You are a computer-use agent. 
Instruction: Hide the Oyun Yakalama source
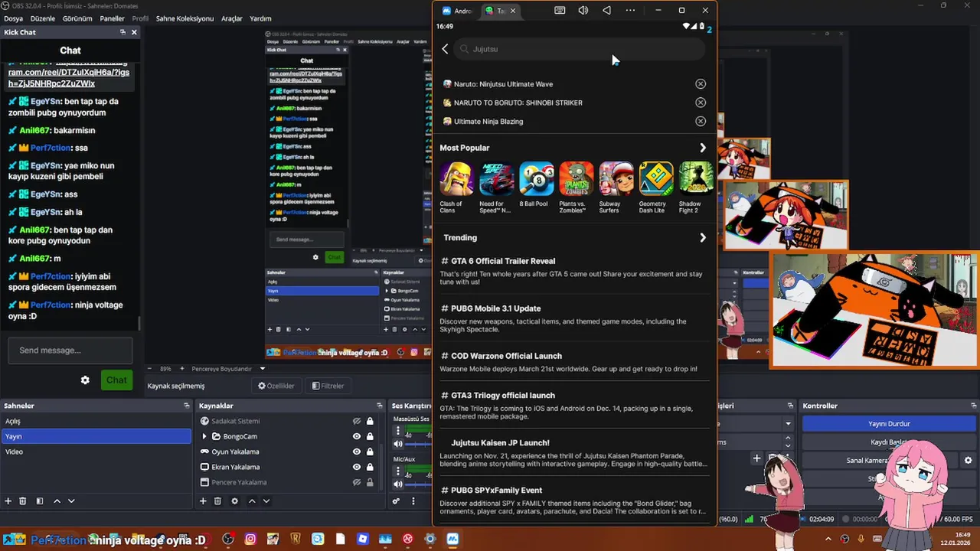tap(356, 452)
